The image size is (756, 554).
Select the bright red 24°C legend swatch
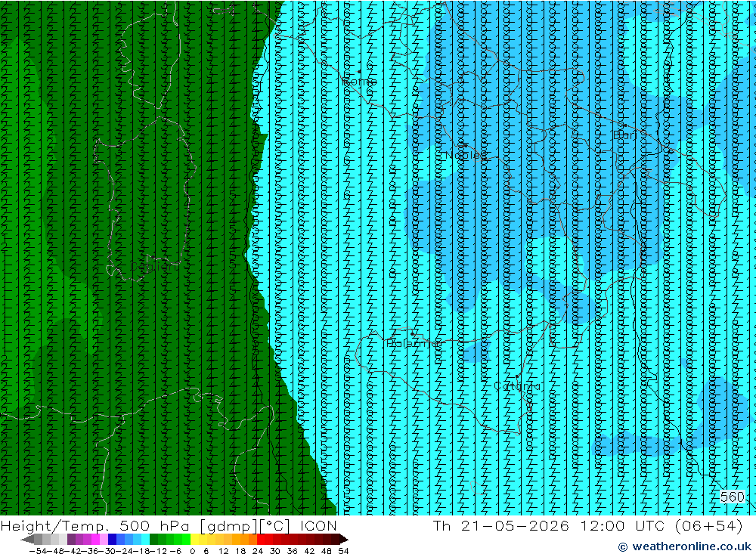[x=261, y=539]
